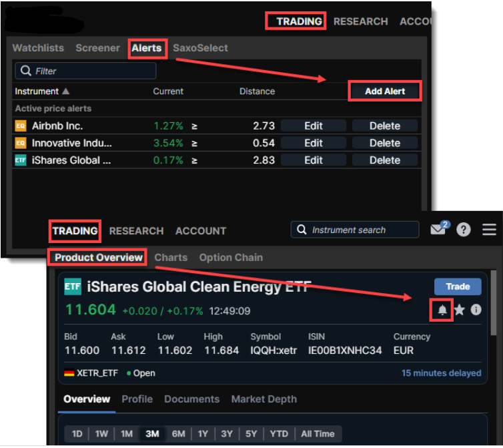Add ETF to watchlist with star icon
This screenshot has height=448, width=503.
(x=460, y=310)
